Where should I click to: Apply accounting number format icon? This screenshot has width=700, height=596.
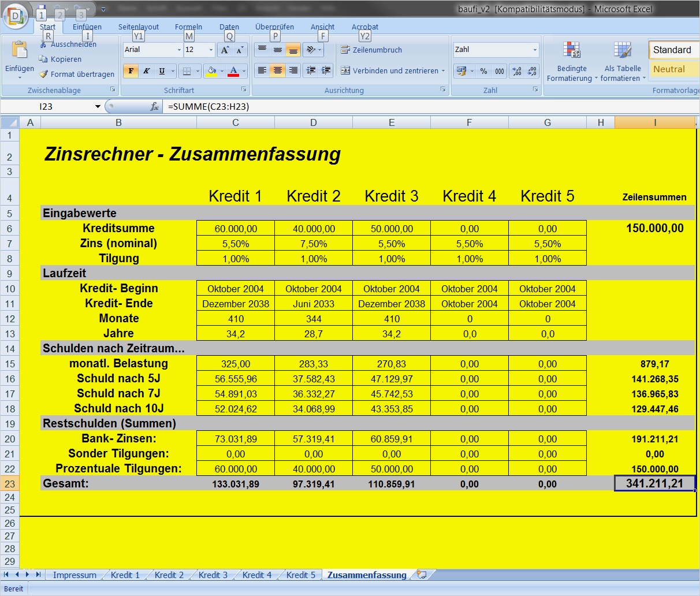(x=461, y=71)
